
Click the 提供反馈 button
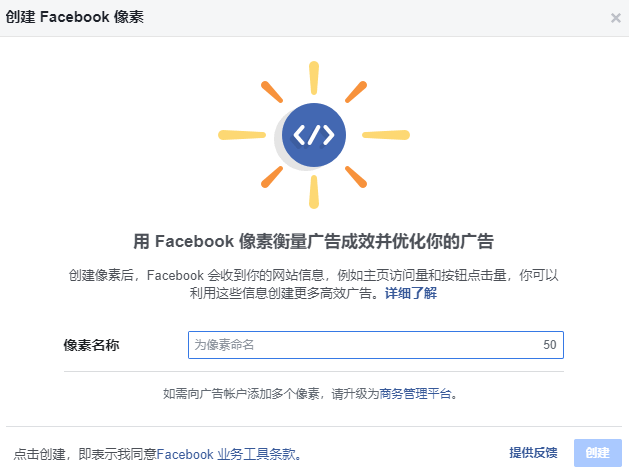pyautogui.click(x=533, y=453)
